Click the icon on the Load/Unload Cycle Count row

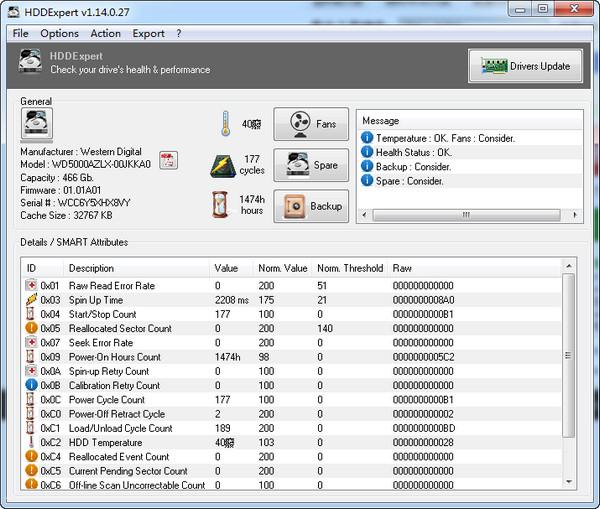pyautogui.click(x=31, y=427)
